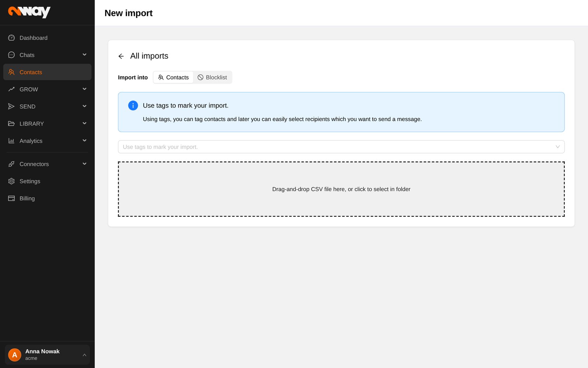Expand the Connectors section chevron
This screenshot has width=588, height=368.
coord(85,164)
